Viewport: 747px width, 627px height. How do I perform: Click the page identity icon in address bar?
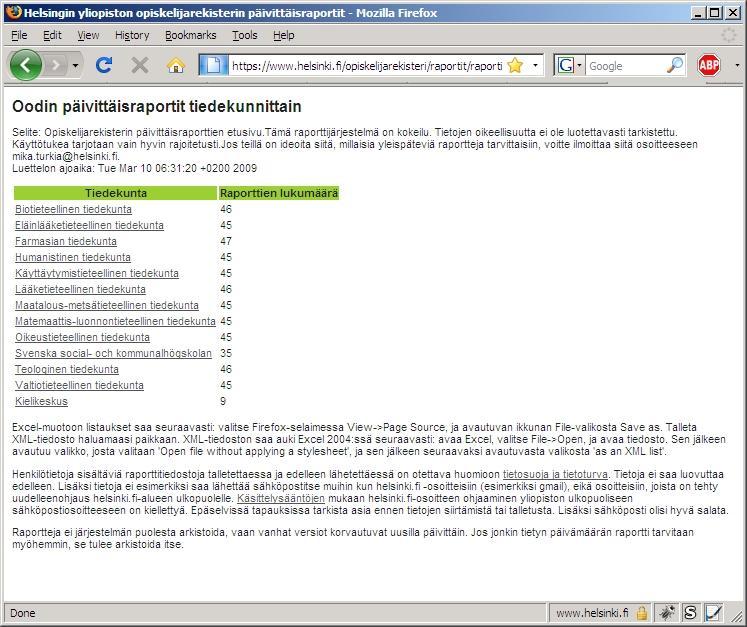213,65
